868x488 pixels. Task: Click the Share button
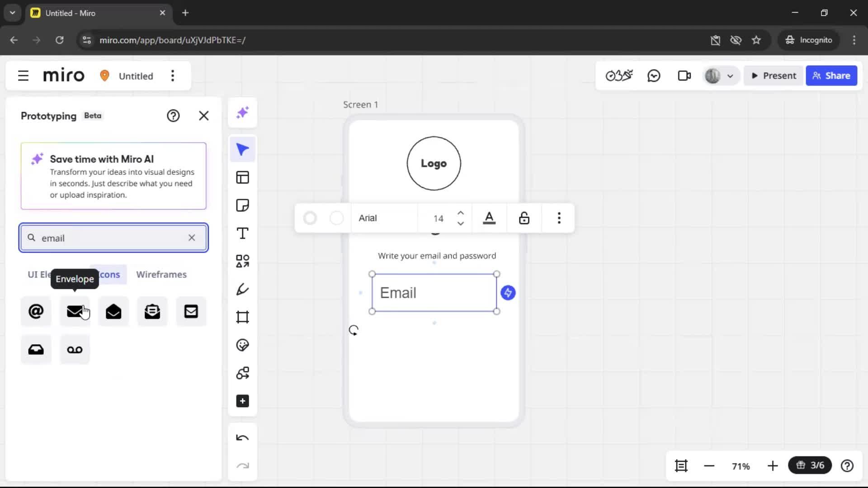click(x=831, y=75)
